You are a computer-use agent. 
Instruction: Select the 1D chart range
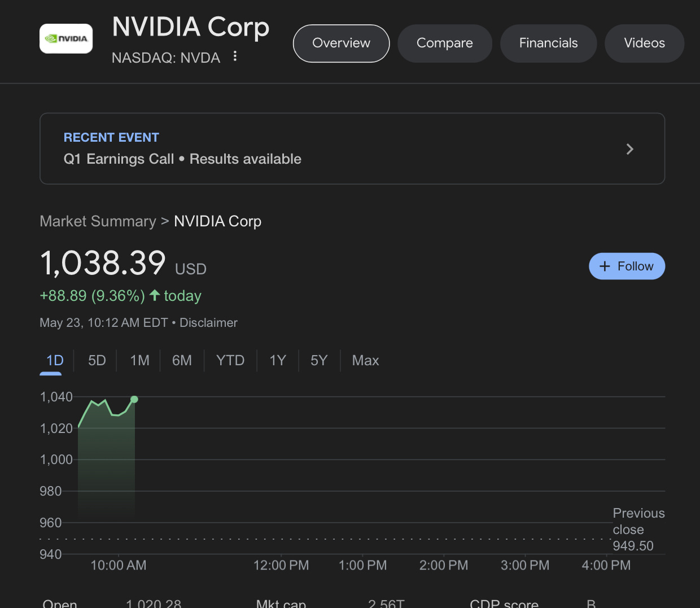tap(55, 361)
